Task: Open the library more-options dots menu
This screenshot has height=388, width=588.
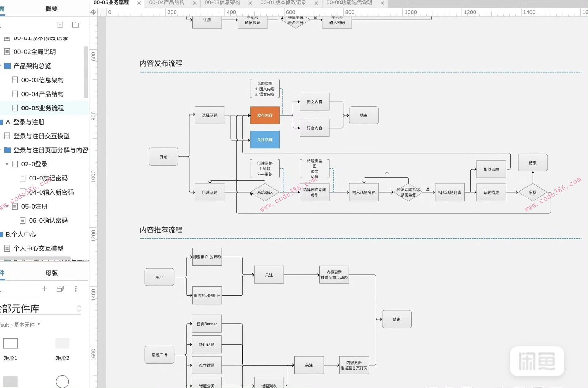Action: (76, 289)
